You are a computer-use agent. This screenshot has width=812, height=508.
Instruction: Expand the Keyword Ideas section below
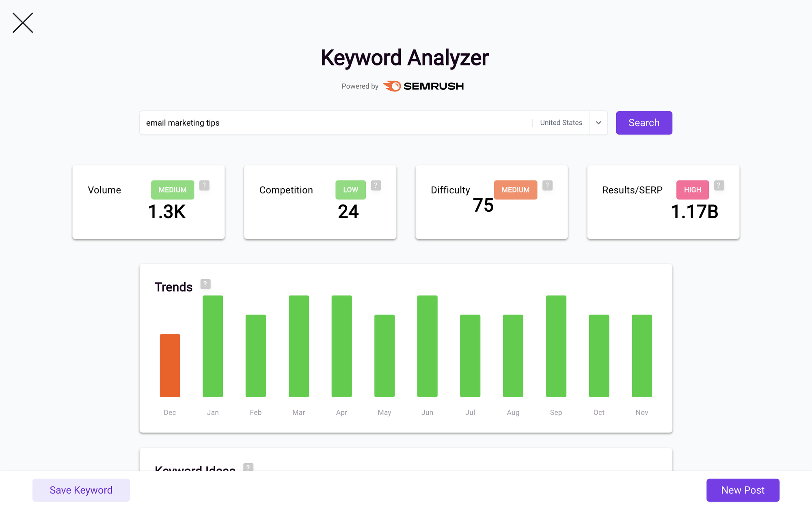coord(194,468)
